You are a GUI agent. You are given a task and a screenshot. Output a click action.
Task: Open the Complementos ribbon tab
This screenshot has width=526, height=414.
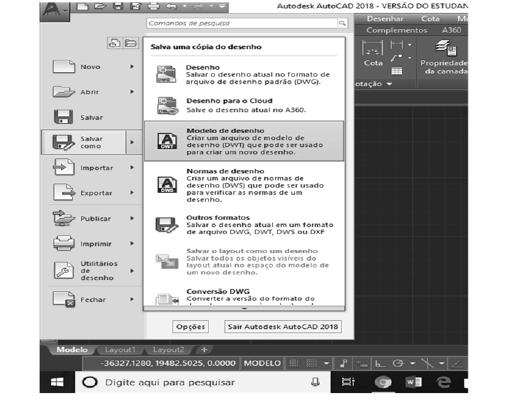pos(397,30)
